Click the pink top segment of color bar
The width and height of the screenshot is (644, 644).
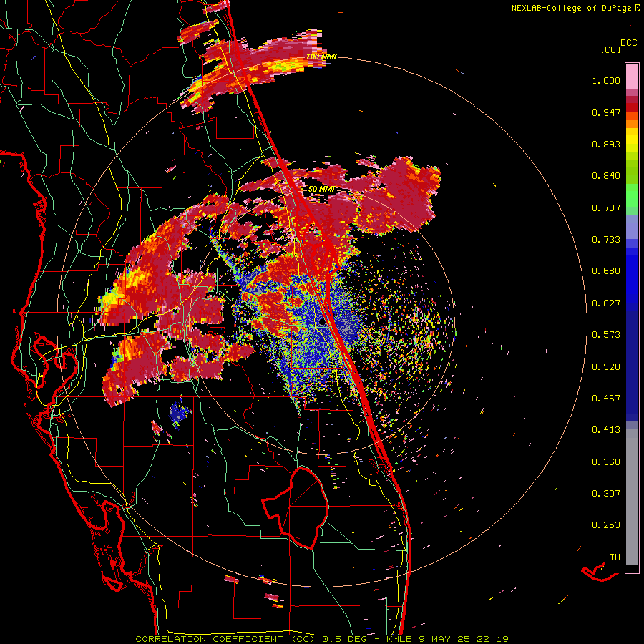click(x=632, y=77)
